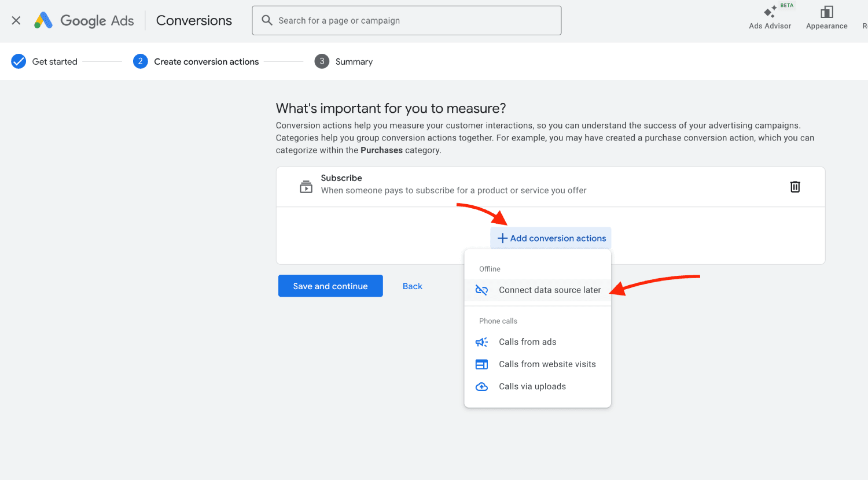Choose Calls via uploads menu item

coord(538,386)
